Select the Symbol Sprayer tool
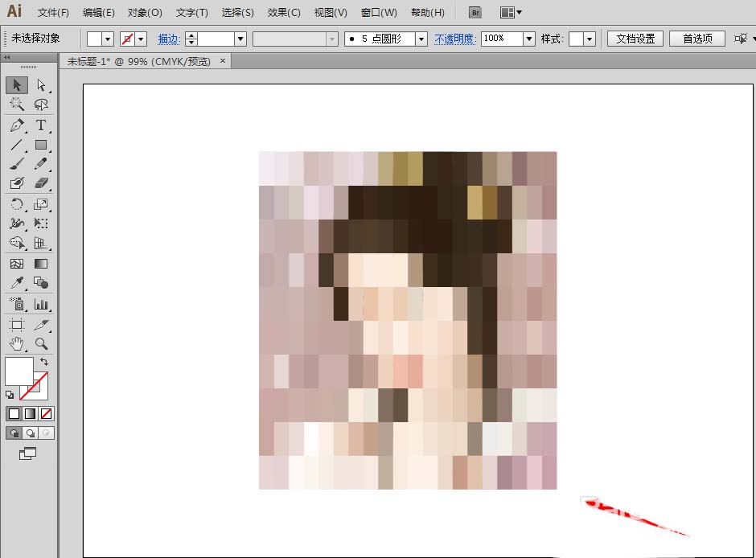 (17, 304)
